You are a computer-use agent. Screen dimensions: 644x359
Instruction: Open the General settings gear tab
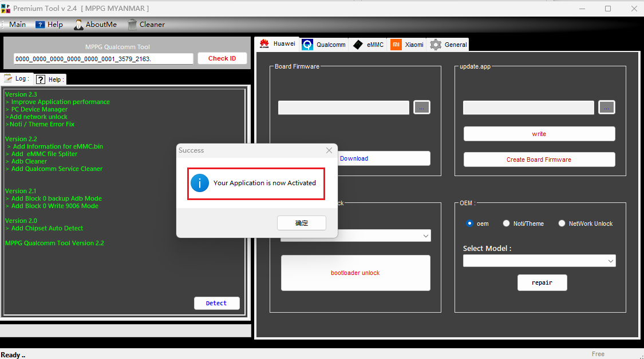449,45
